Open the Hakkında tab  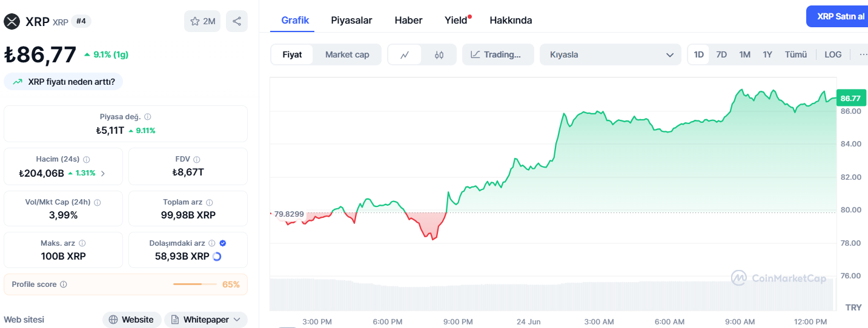point(511,20)
